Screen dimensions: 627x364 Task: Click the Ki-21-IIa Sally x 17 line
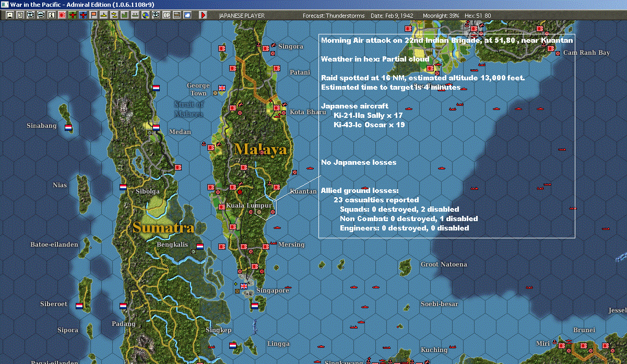[368, 116]
